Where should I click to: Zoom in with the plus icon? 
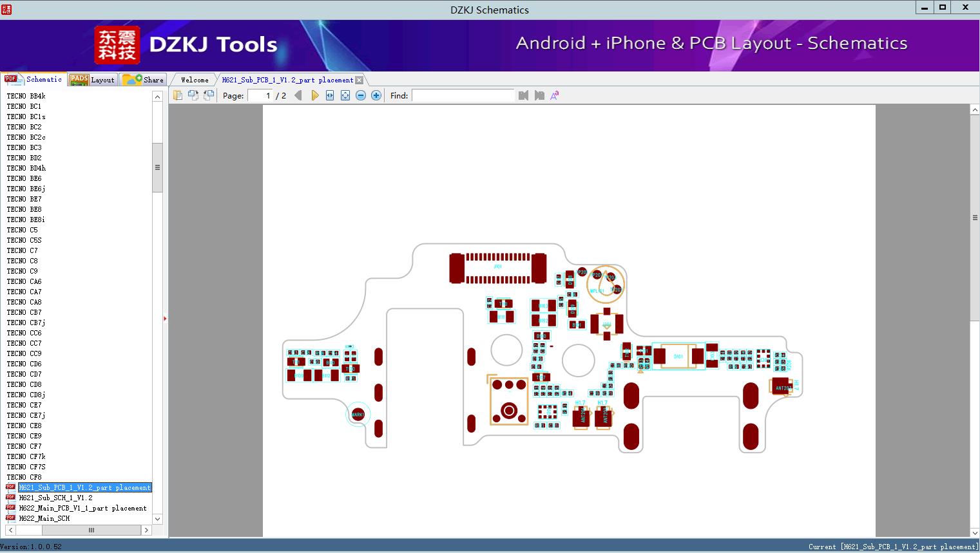click(376, 95)
